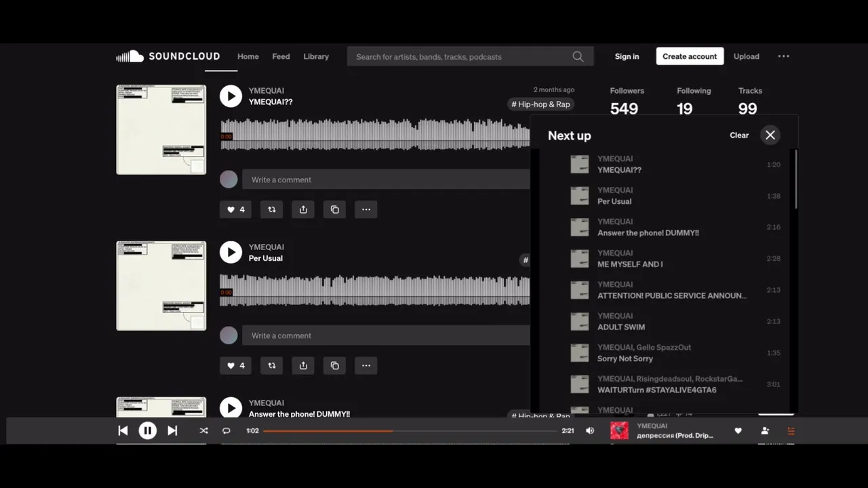Screen dimensions: 868x488
Task: Click the Next up panel scrollbar
Action: pyautogui.click(x=795, y=180)
